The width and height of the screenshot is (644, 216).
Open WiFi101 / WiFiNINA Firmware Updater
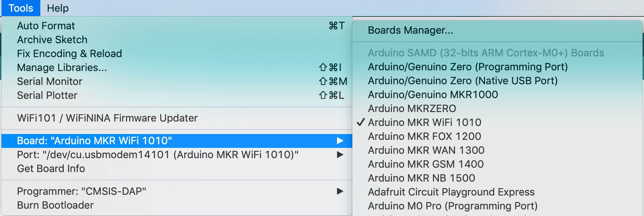[x=107, y=118]
